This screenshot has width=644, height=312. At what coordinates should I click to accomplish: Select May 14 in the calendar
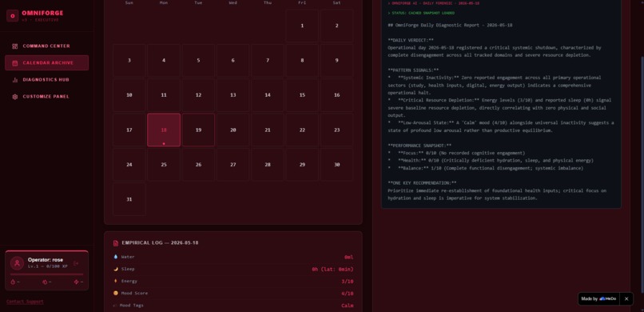[268, 95]
